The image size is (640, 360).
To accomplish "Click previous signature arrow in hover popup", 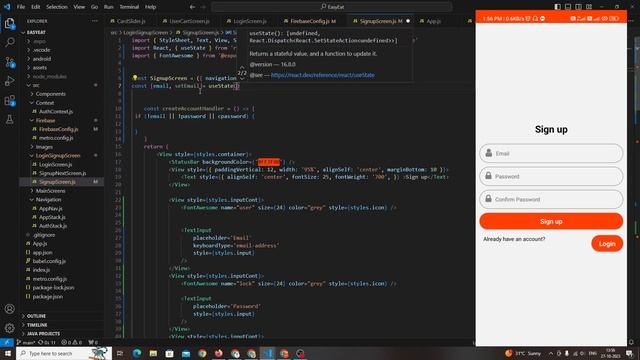I will coord(242,67).
